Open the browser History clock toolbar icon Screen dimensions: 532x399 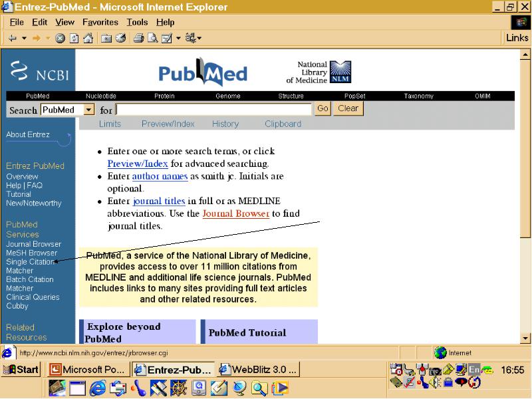click(120, 38)
